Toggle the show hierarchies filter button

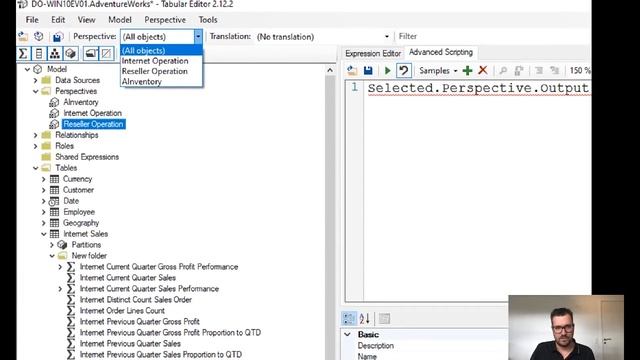click(x=54, y=53)
